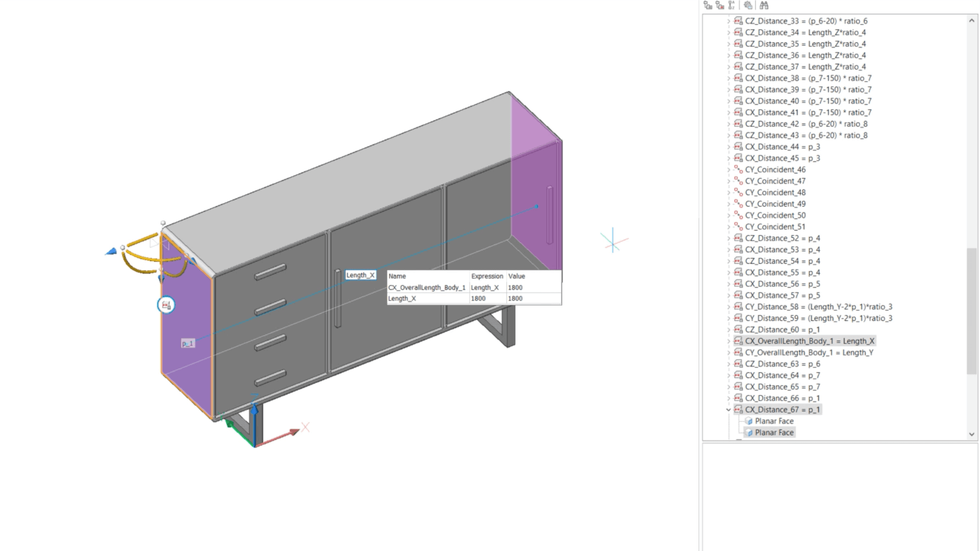This screenshot has height=551, width=980.
Task: Expand the CY_Distance_59 node
Action: click(728, 318)
